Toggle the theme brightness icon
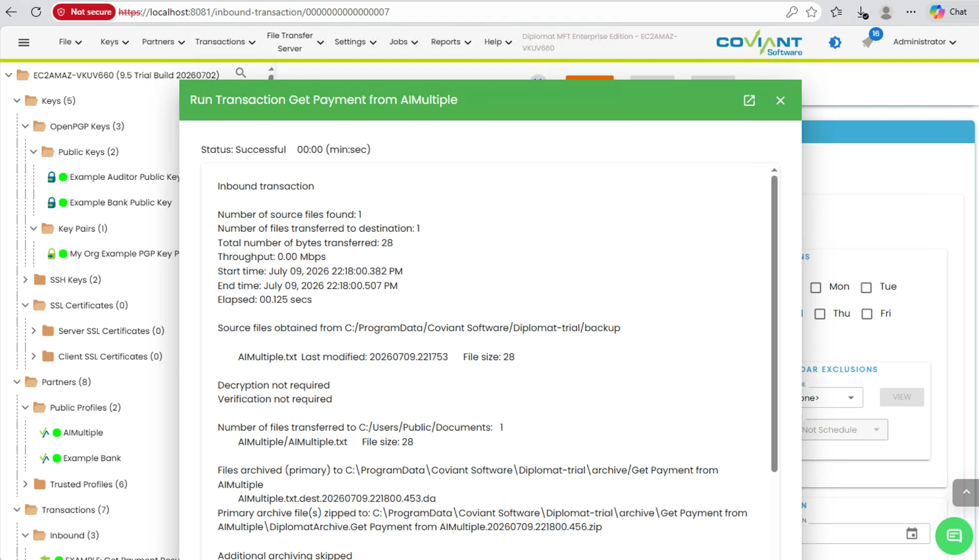Image resolution: width=979 pixels, height=560 pixels. click(835, 43)
